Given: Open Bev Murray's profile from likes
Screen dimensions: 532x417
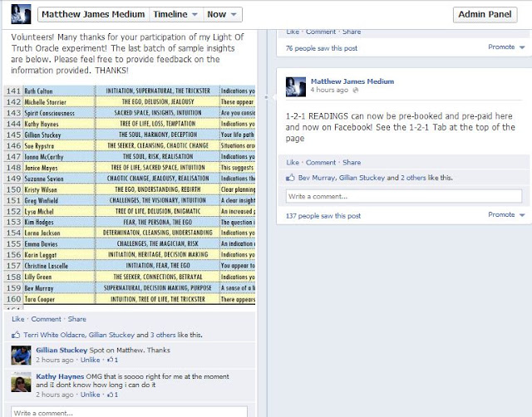Looking at the screenshot, I should [x=318, y=178].
